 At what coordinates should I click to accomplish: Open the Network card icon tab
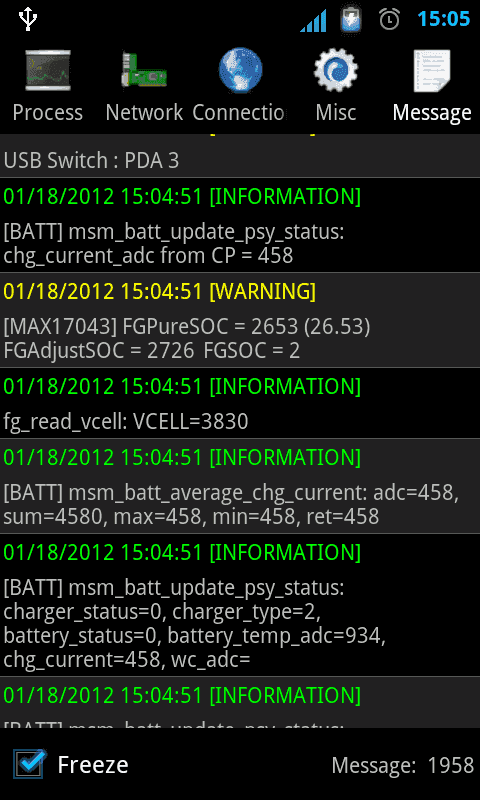144,70
